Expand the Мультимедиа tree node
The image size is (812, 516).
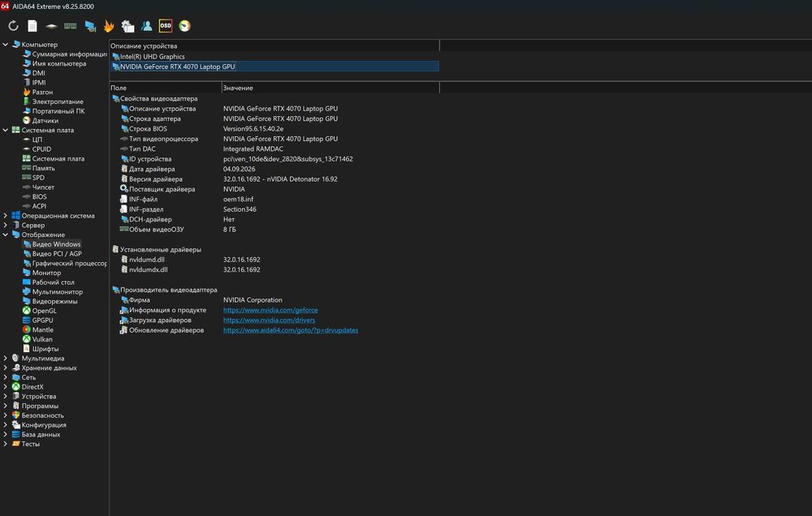tap(5, 358)
